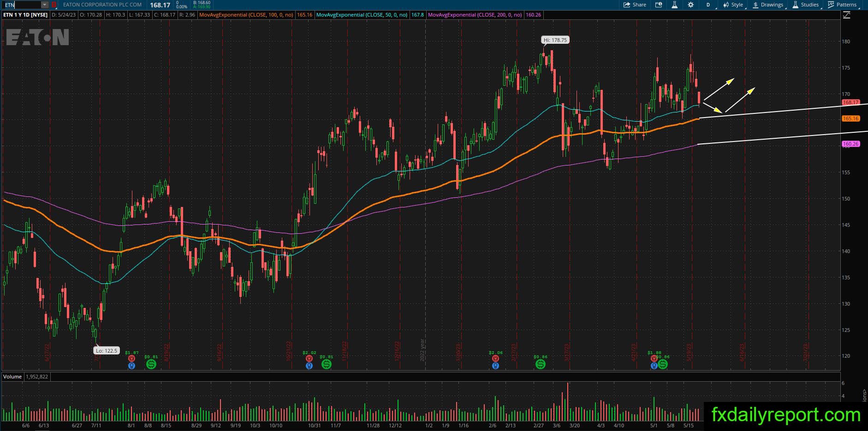Image resolution: width=868 pixels, height=431 pixels.
Task: Open the chart mode icon right of Share
Action: [x=659, y=5]
